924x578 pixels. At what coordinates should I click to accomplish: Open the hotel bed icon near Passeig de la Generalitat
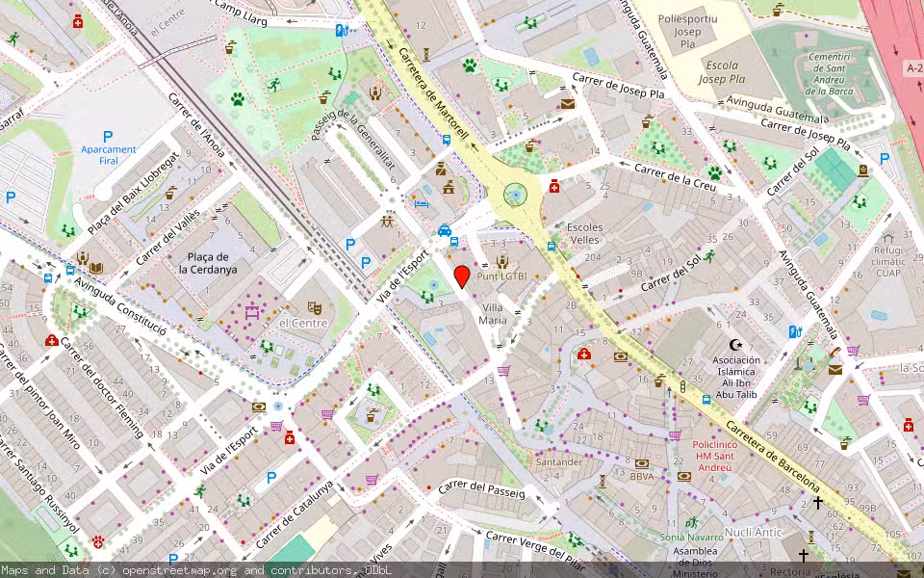point(421,204)
